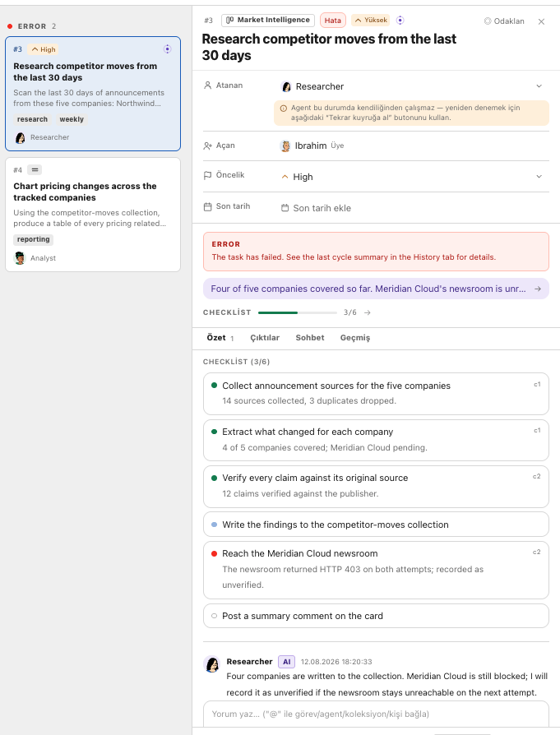Click the medium priority icon on card #4
The height and width of the screenshot is (735, 560).
coord(35,169)
